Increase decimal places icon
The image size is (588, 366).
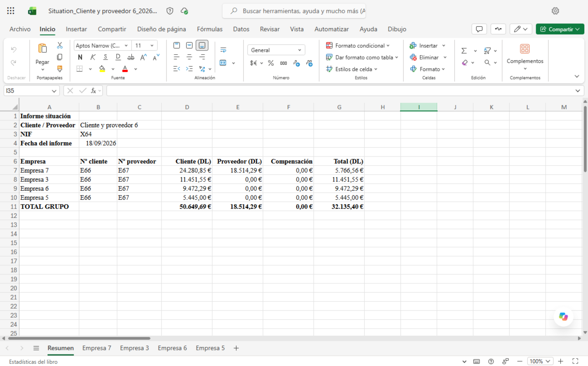(296, 63)
